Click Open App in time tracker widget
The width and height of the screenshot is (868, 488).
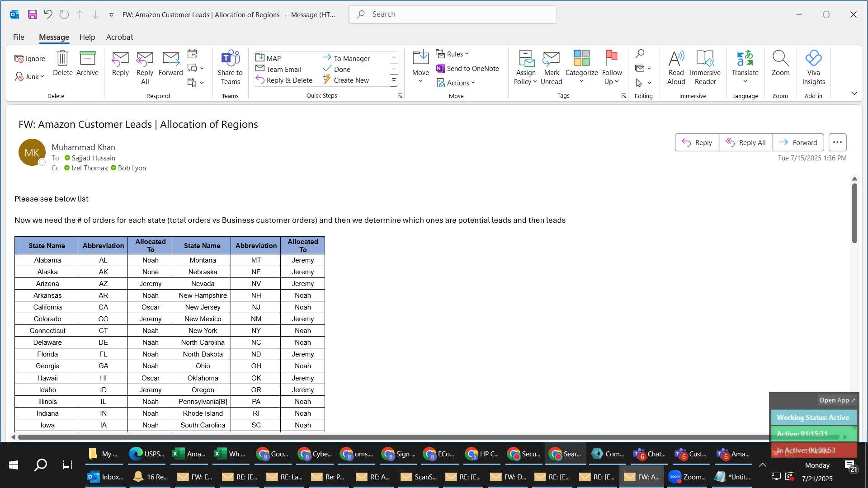coord(836,400)
